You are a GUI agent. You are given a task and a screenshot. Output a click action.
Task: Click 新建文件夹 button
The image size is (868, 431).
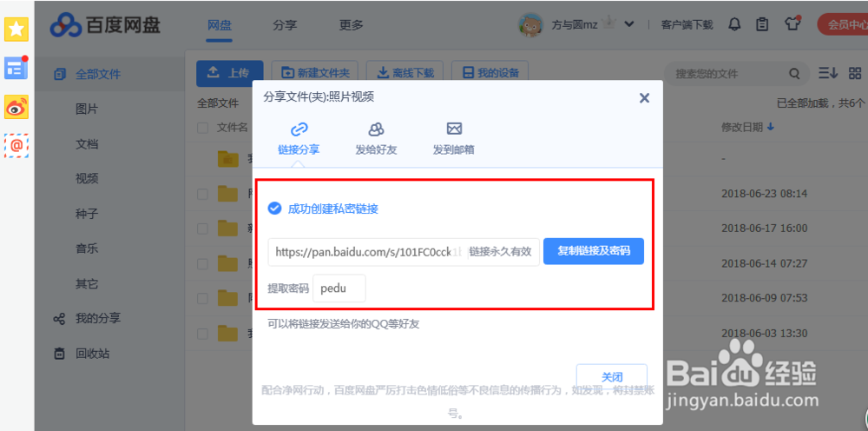pos(315,73)
